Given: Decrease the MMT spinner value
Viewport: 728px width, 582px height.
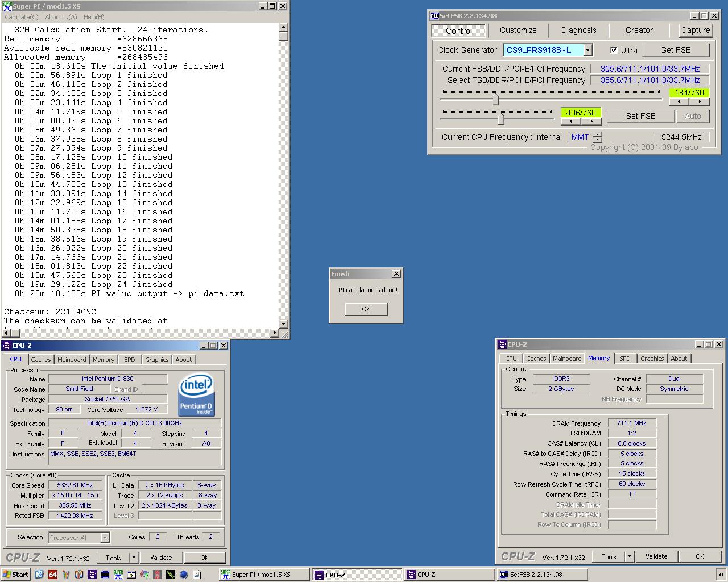Looking at the screenshot, I should tap(597, 139).
